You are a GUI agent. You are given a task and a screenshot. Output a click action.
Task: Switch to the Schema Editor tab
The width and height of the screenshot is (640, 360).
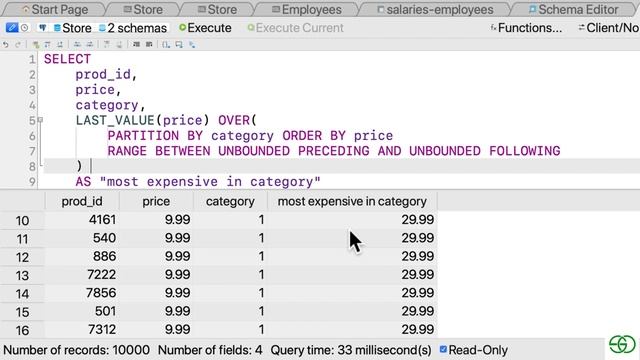[572, 9]
